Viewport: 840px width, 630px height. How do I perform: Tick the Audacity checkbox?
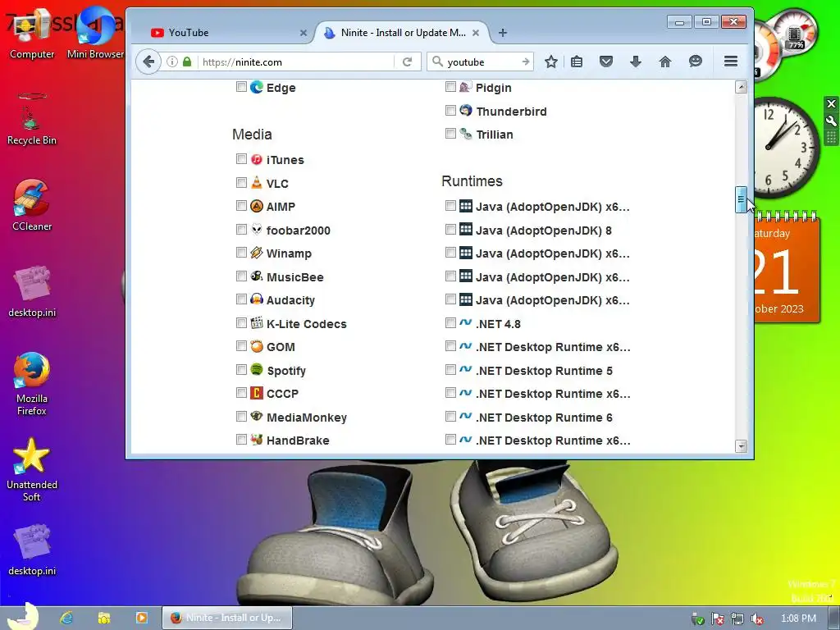click(x=241, y=299)
